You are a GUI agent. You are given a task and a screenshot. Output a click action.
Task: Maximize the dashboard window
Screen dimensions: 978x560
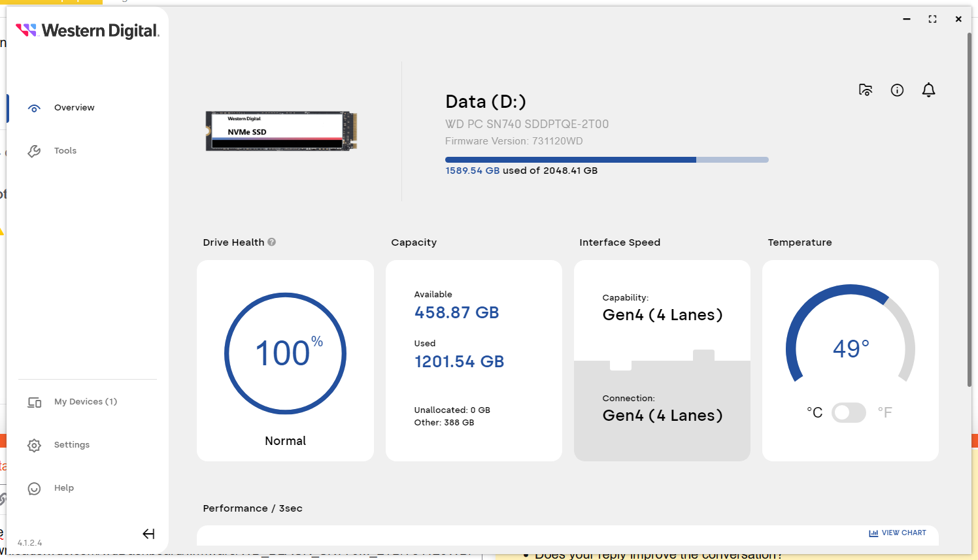(x=932, y=19)
